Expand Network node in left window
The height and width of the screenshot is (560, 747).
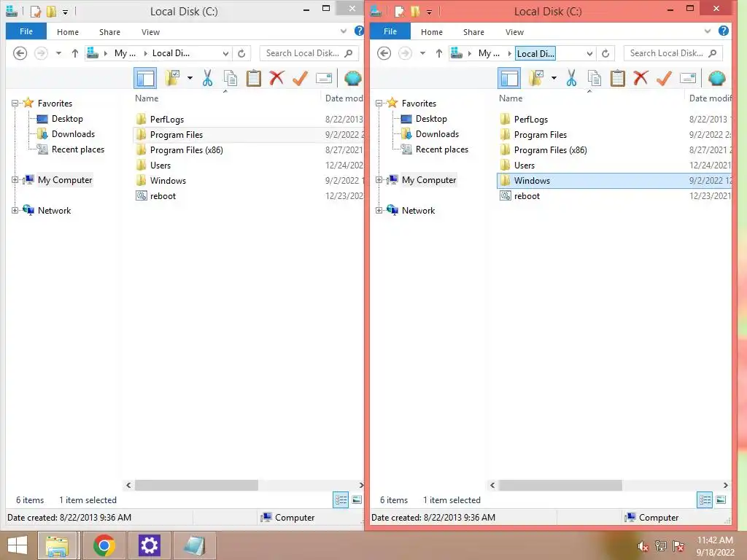(x=15, y=211)
